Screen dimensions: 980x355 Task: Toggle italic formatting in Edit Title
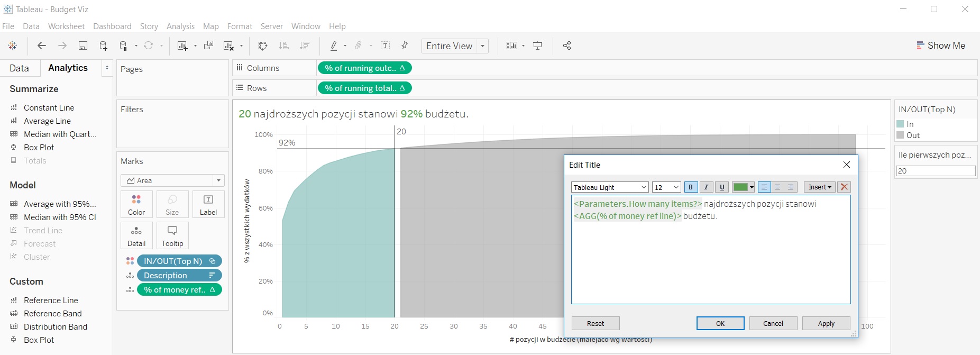point(706,187)
